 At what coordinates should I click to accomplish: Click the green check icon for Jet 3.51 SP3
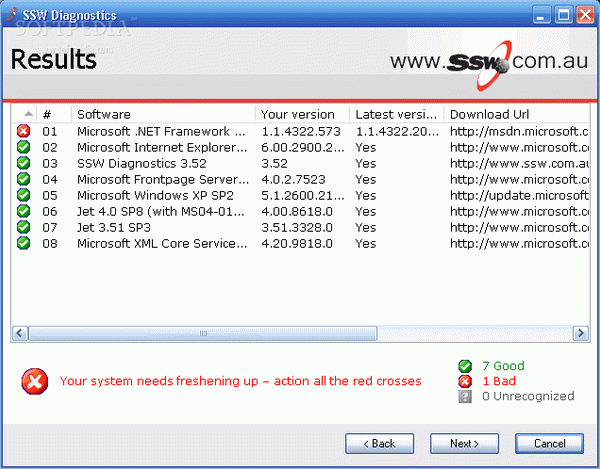coord(23,227)
